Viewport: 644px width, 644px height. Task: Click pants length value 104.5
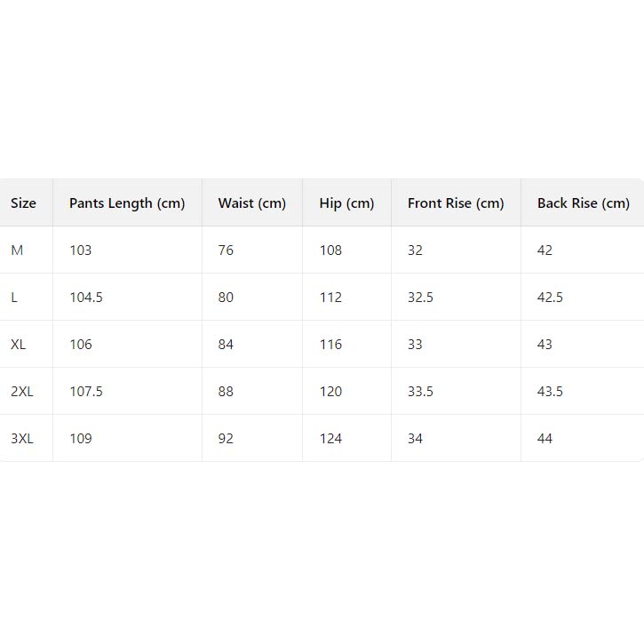coord(86,298)
